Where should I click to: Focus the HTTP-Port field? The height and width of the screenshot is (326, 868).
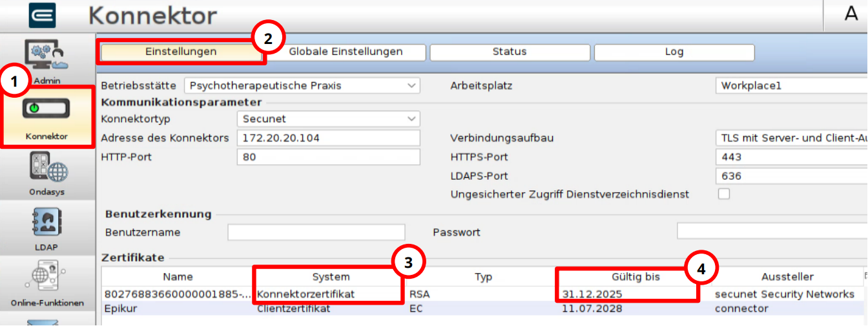pos(328,157)
